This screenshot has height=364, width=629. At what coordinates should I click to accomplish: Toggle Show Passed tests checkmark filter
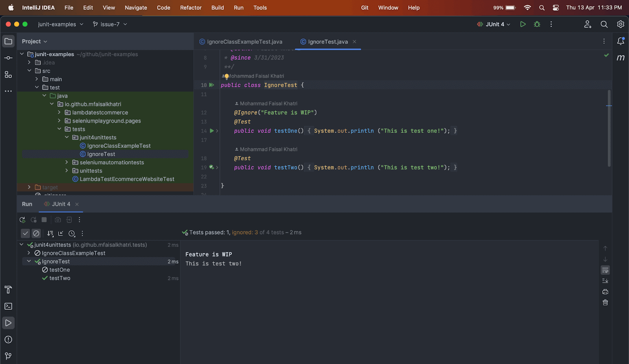(25, 233)
